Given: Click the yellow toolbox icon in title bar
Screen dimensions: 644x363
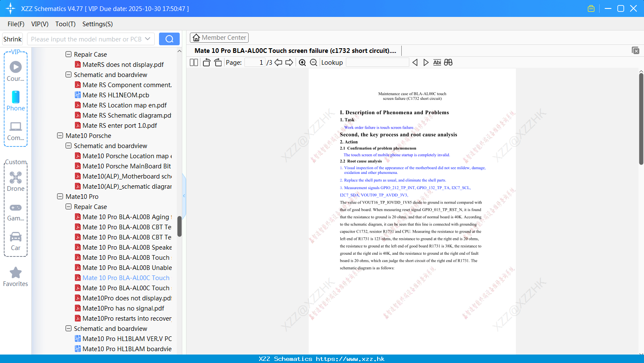Looking at the screenshot, I should [x=591, y=8].
